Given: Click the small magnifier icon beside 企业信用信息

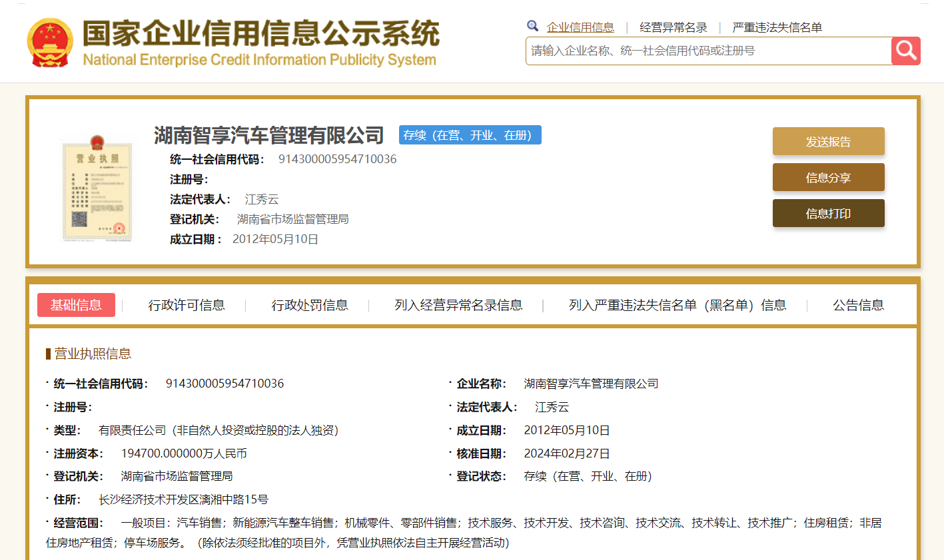Looking at the screenshot, I should [x=532, y=26].
